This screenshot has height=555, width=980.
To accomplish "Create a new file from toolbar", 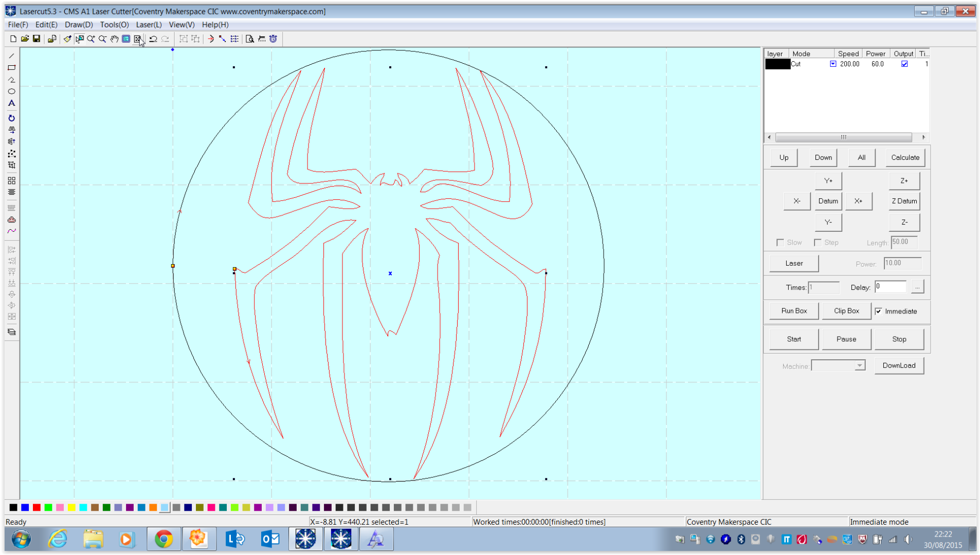I will point(13,39).
